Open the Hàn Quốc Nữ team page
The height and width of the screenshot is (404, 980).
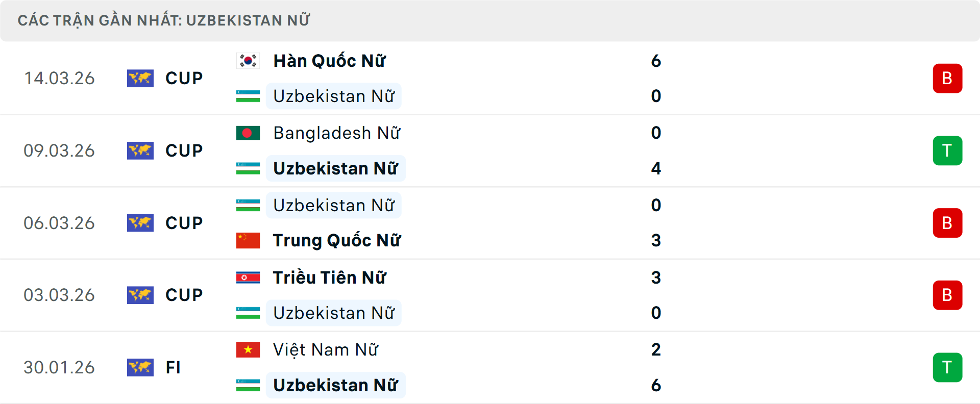tap(329, 60)
